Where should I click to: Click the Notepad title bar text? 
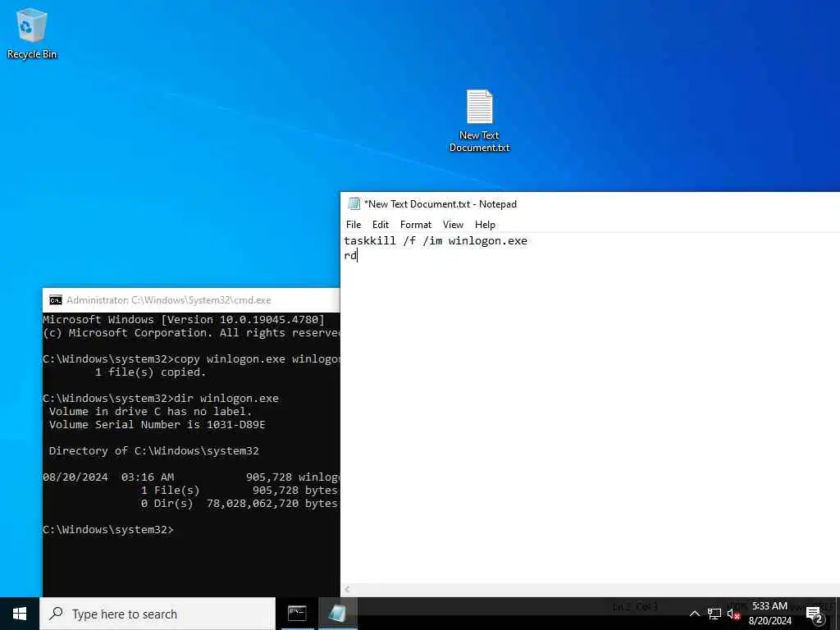pos(441,204)
